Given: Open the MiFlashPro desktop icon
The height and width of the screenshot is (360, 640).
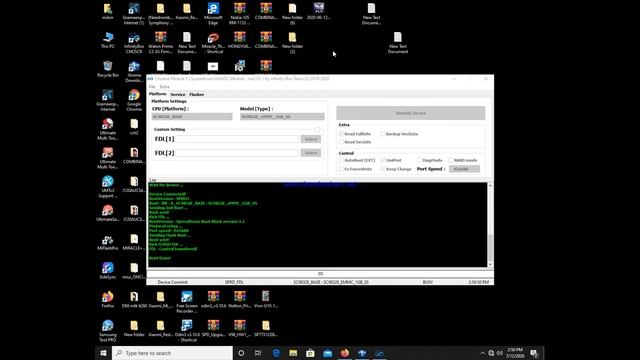Looking at the screenshot, I should coord(108,242).
